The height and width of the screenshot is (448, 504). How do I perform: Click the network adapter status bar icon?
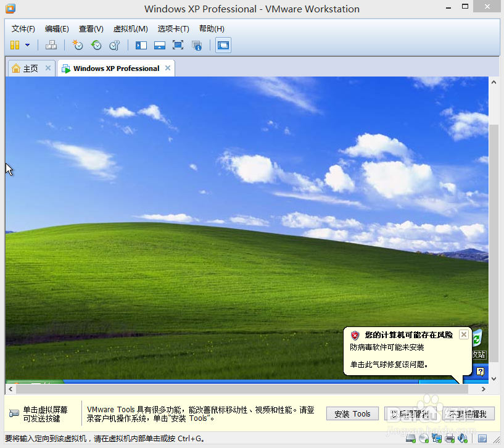click(x=437, y=438)
